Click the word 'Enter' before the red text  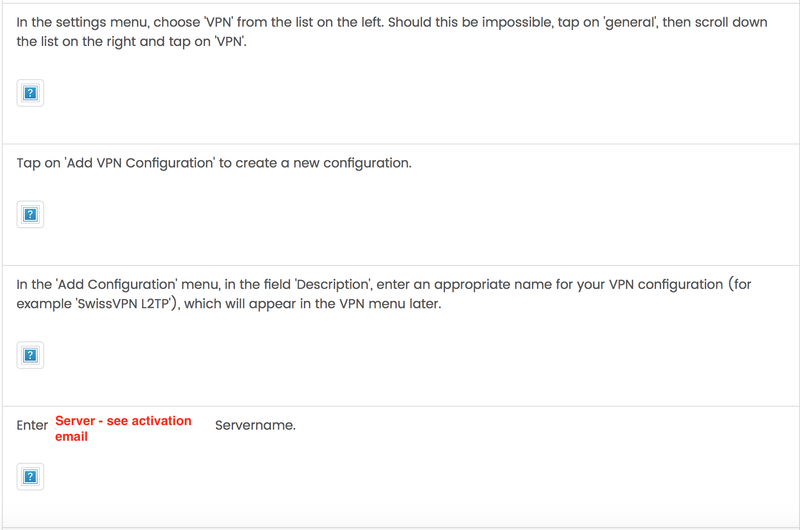click(x=32, y=425)
